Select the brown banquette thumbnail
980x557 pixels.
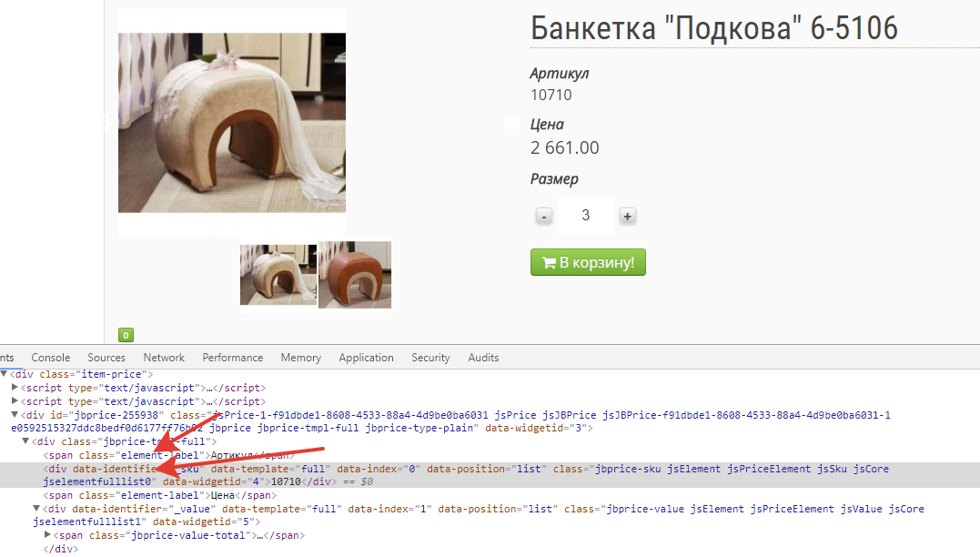click(x=355, y=275)
